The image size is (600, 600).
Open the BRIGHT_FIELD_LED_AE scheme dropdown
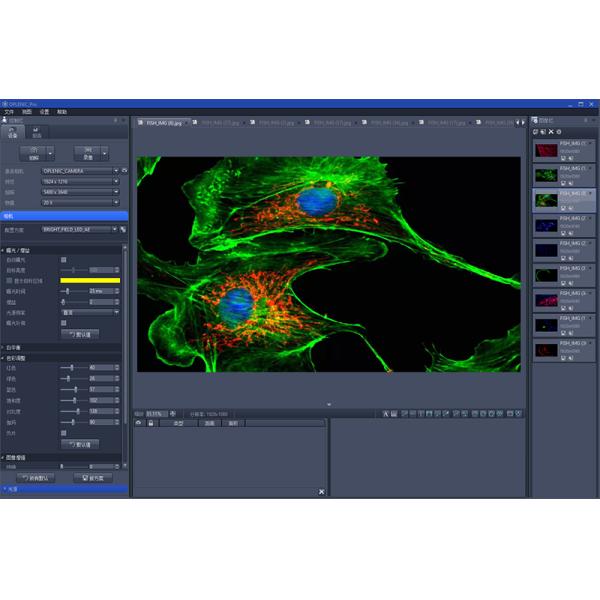pyautogui.click(x=80, y=229)
